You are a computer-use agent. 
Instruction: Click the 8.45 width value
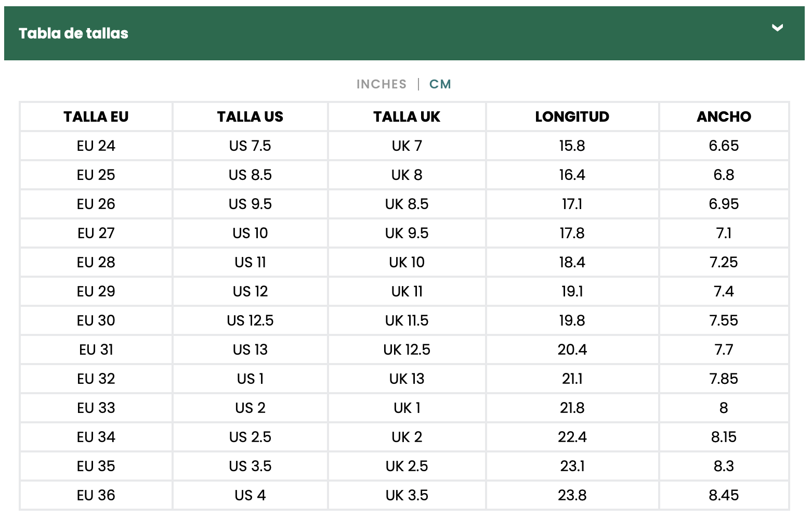pyautogui.click(x=724, y=495)
